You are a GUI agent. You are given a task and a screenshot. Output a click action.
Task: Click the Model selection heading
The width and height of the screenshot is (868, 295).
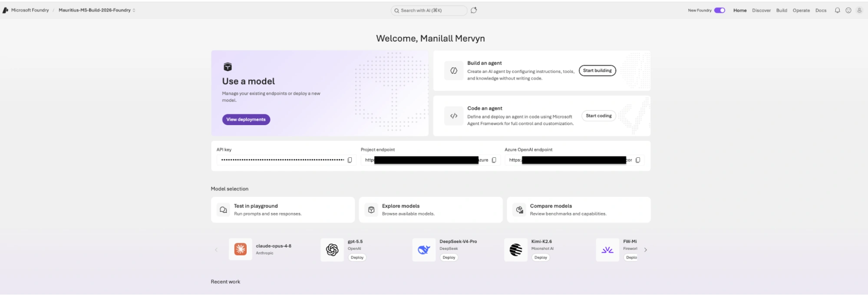pyautogui.click(x=230, y=189)
